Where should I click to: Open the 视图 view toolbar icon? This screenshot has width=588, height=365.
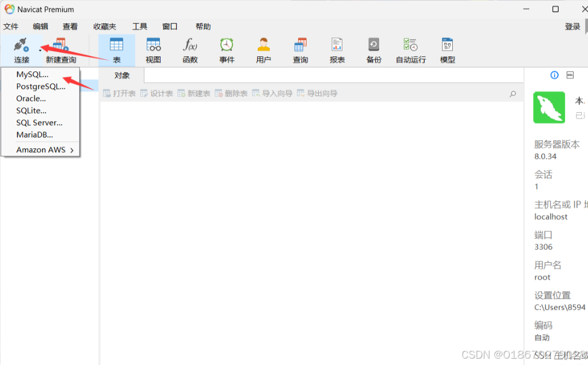tap(154, 45)
